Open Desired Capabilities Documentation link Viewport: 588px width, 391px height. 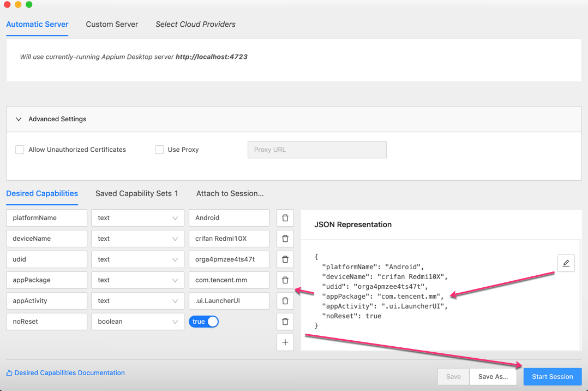69,373
